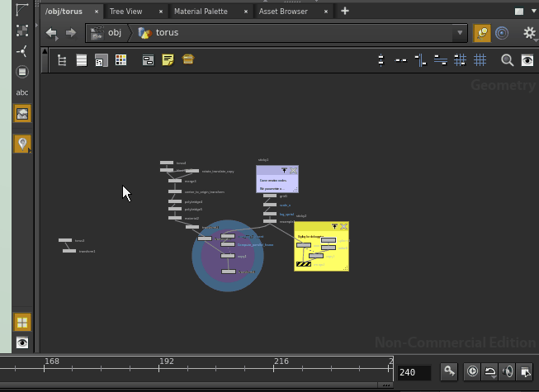
Task: Toggle the pin pane button
Action: click(482, 33)
